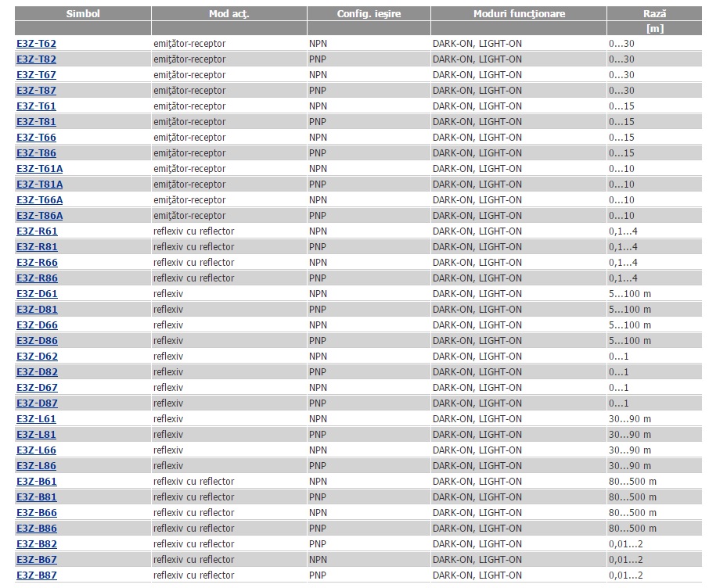This screenshot has width=709, height=588.
Task: Select 'reflexiv' in the E3Z-D86 row
Action: pos(167,341)
